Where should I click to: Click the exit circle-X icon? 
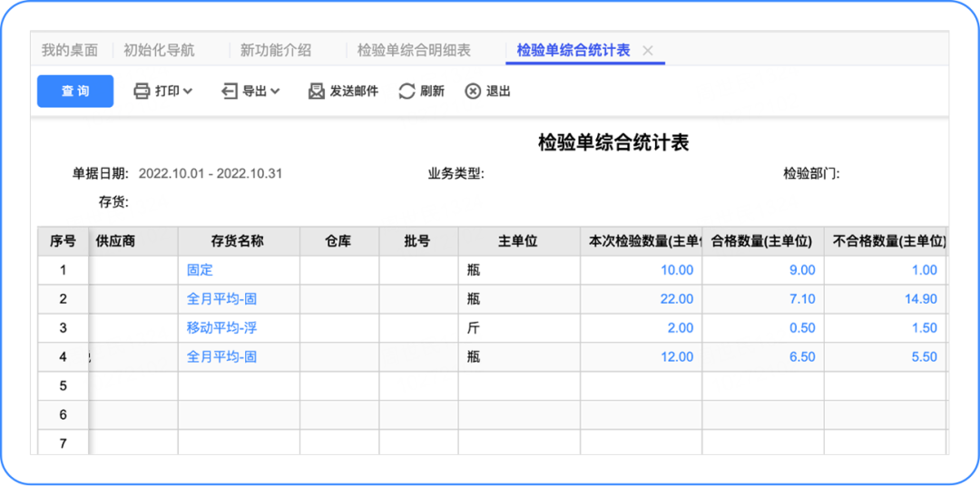473,91
